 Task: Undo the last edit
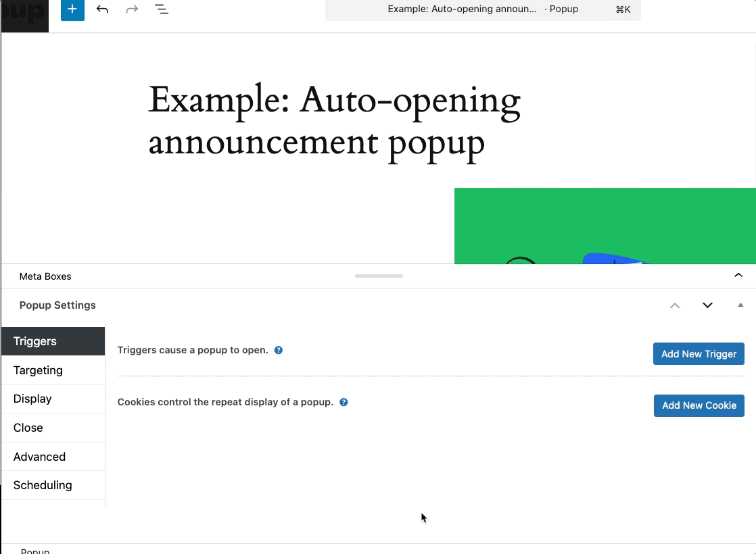click(102, 9)
